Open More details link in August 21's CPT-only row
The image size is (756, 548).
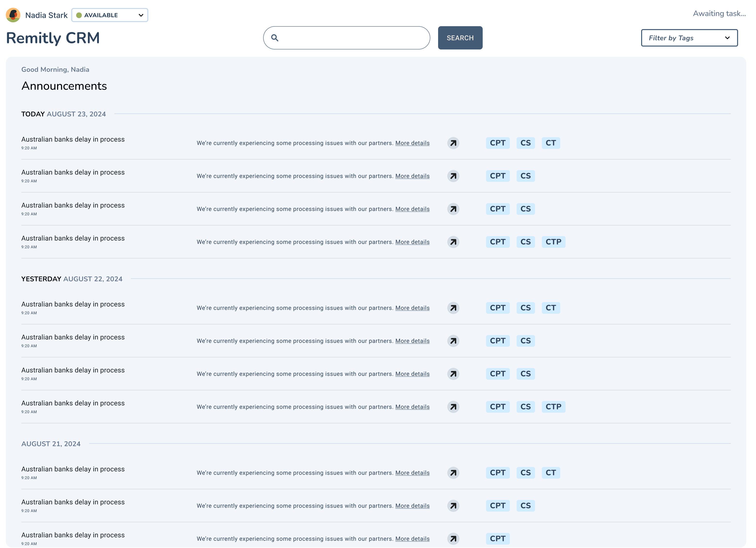[412, 539]
